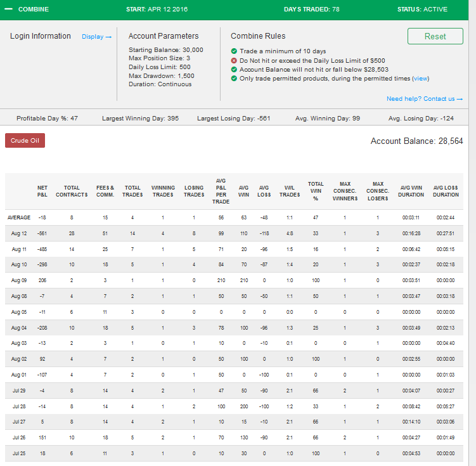Click the TOTAL WIN % column header
The image size is (476, 466).
(x=316, y=191)
